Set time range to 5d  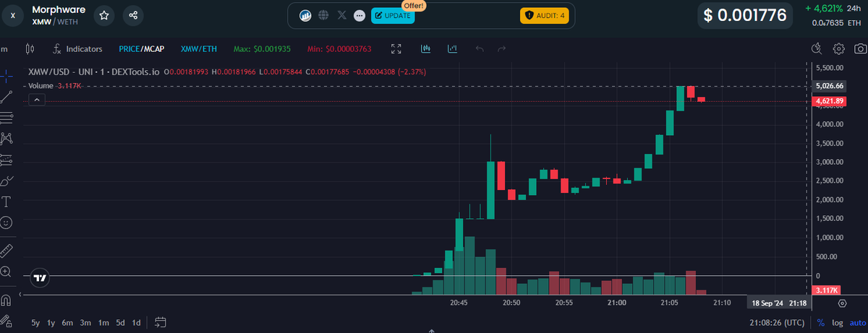point(120,322)
